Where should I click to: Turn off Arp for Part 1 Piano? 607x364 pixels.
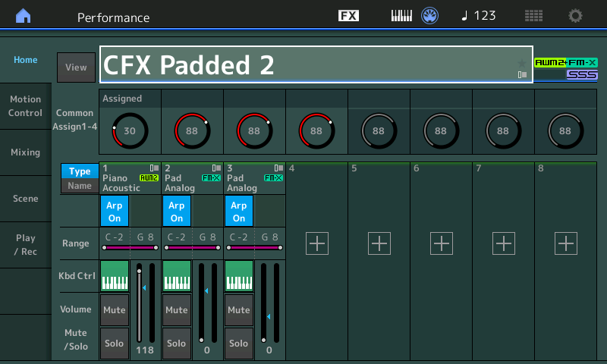114,211
